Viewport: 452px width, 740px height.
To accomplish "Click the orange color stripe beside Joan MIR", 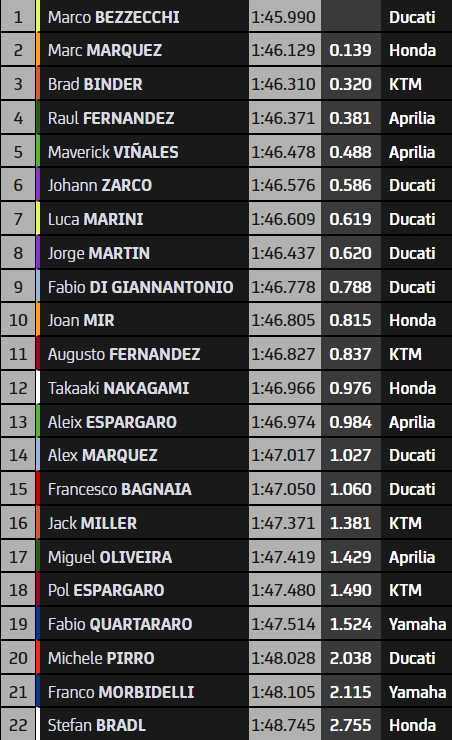I will (x=38, y=320).
